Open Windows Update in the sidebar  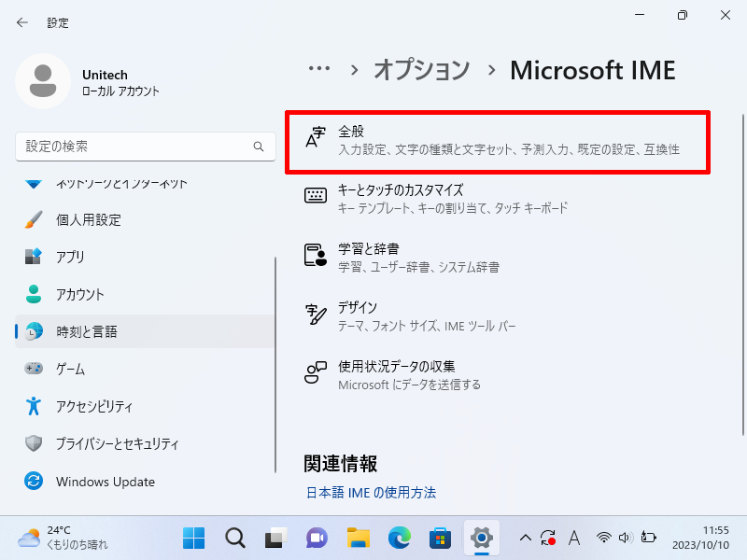145,481
